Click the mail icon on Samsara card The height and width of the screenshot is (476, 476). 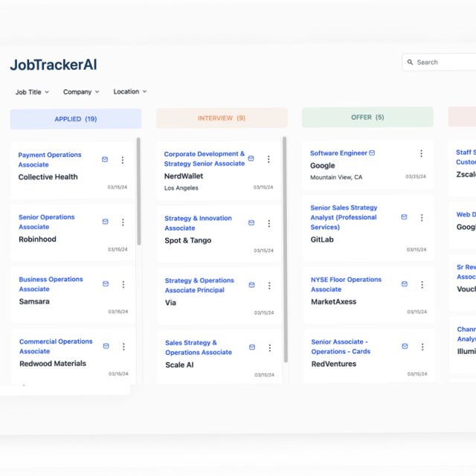[x=106, y=284]
